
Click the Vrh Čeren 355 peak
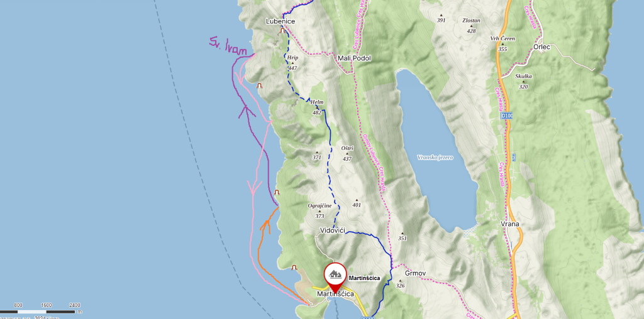coord(502,43)
